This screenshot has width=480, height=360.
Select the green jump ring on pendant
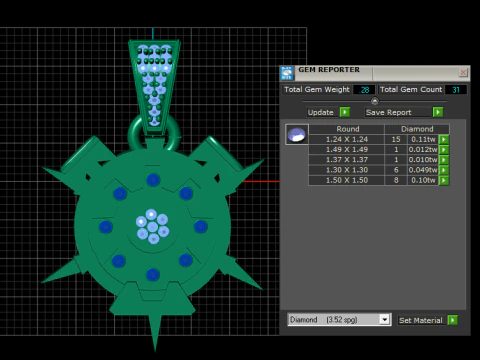click(x=133, y=135)
